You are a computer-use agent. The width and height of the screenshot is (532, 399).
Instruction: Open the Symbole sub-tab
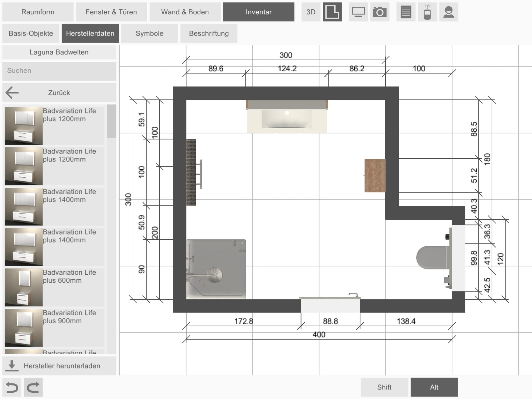click(149, 33)
